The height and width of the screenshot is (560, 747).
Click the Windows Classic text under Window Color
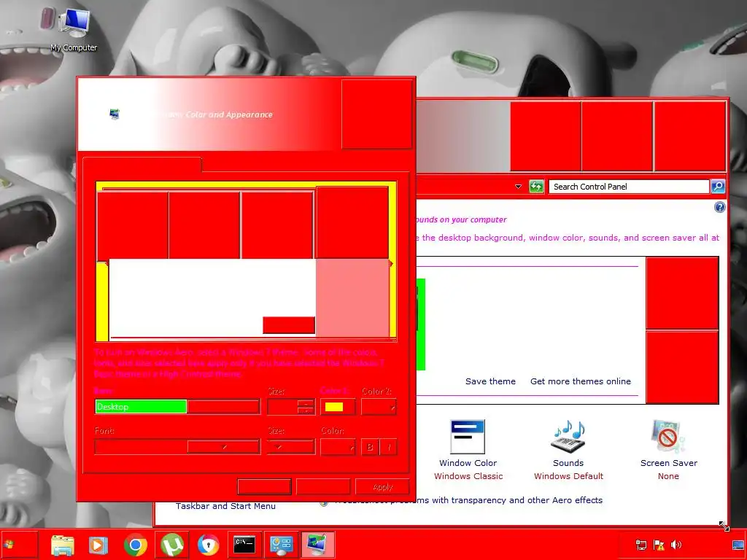tap(468, 476)
